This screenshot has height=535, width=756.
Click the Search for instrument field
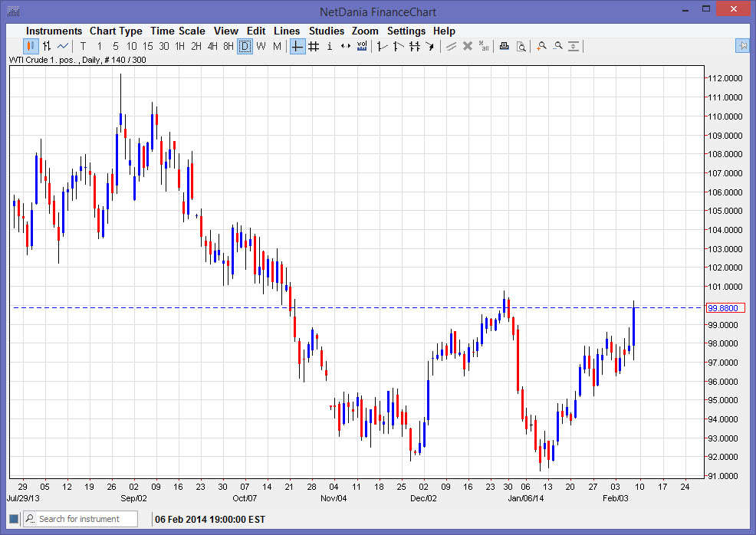pyautogui.click(x=86, y=519)
